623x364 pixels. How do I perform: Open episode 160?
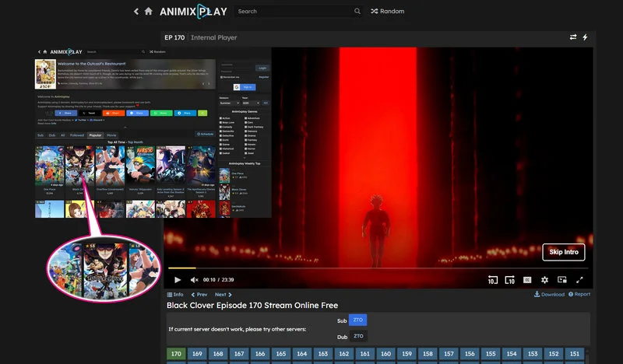(x=385, y=354)
